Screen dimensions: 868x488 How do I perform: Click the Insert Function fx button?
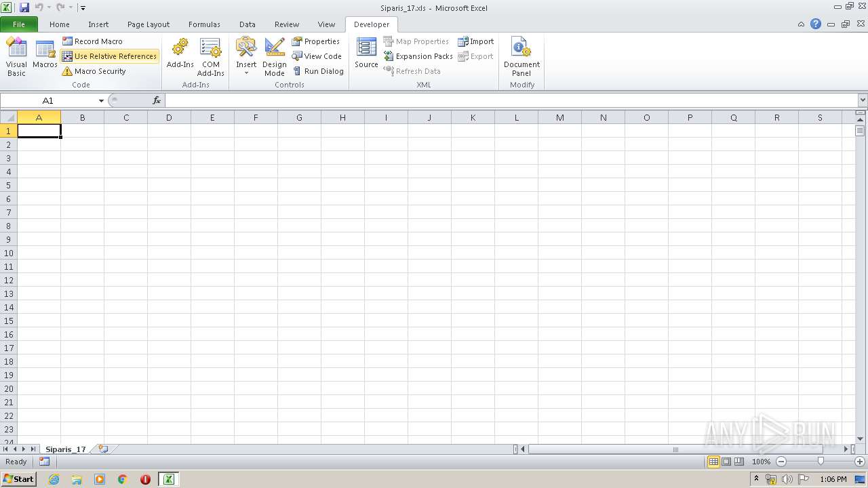click(x=157, y=100)
